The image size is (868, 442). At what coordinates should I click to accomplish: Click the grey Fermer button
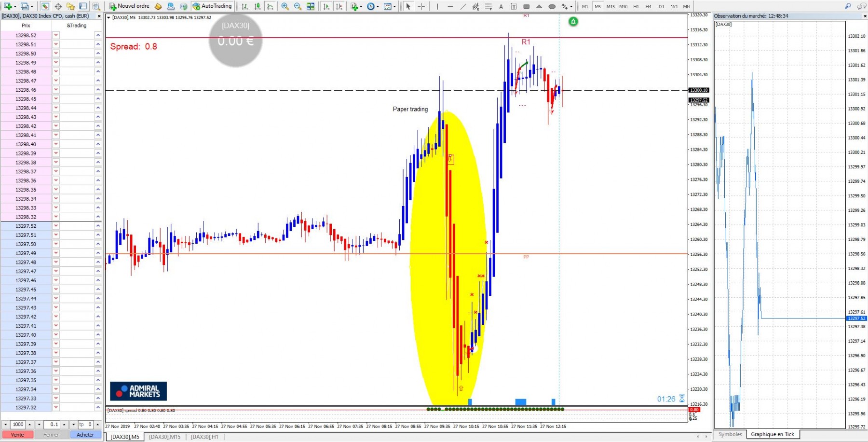[51, 435]
